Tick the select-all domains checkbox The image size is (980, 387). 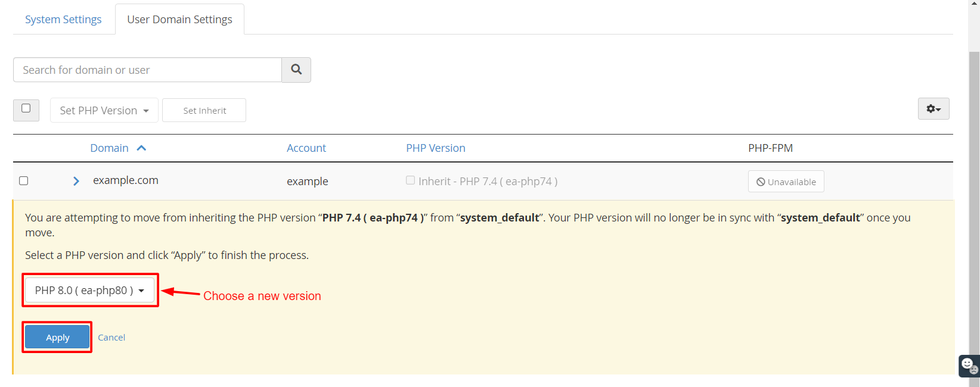[x=26, y=108]
